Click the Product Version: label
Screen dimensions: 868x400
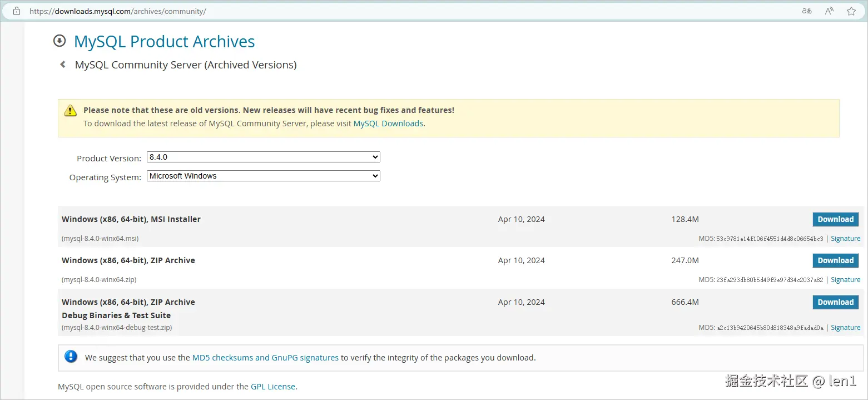tap(109, 159)
